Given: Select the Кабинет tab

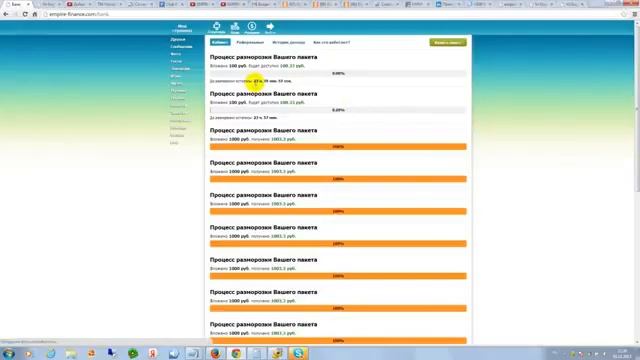Looking at the screenshot, I should 220,42.
